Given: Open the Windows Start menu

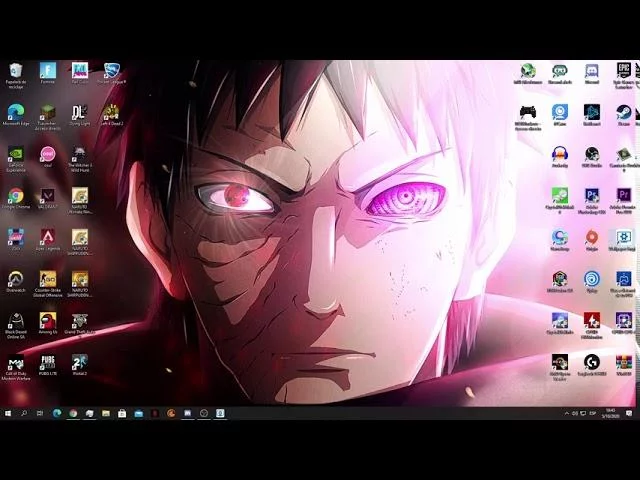Looking at the screenshot, I should click(x=8, y=413).
